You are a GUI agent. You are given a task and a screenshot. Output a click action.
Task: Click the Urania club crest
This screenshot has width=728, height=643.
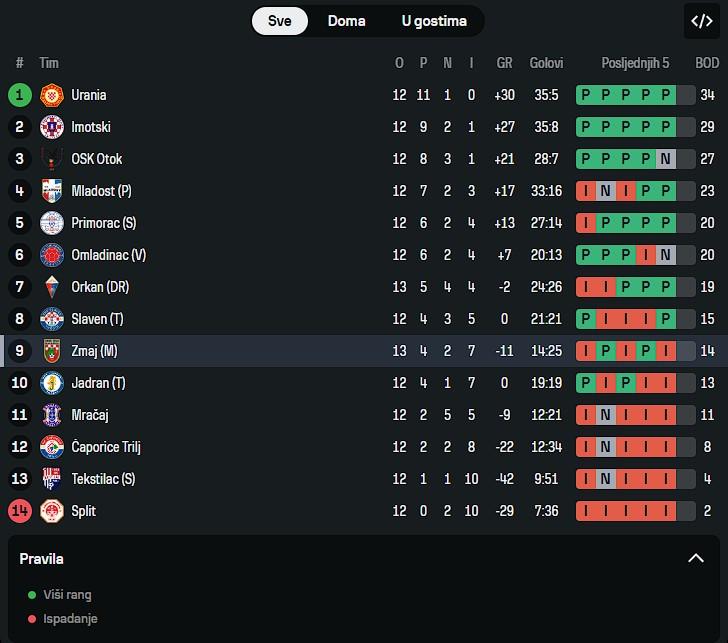52,96
